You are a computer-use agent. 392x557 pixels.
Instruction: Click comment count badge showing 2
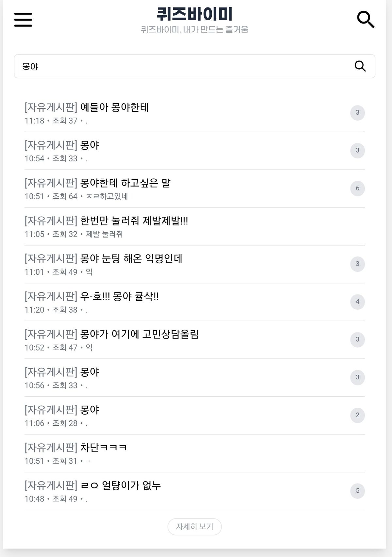coord(357,415)
